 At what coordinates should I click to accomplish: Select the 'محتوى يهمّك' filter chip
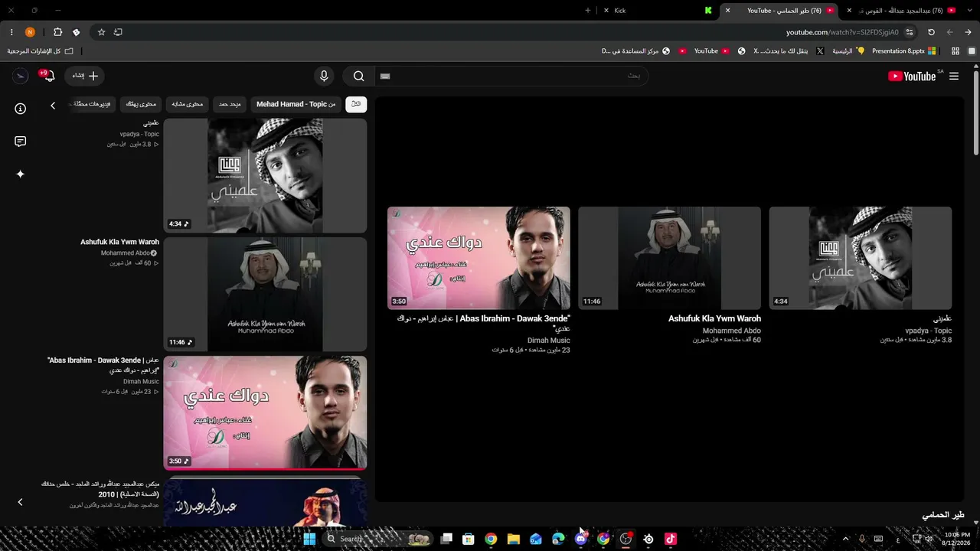141,104
